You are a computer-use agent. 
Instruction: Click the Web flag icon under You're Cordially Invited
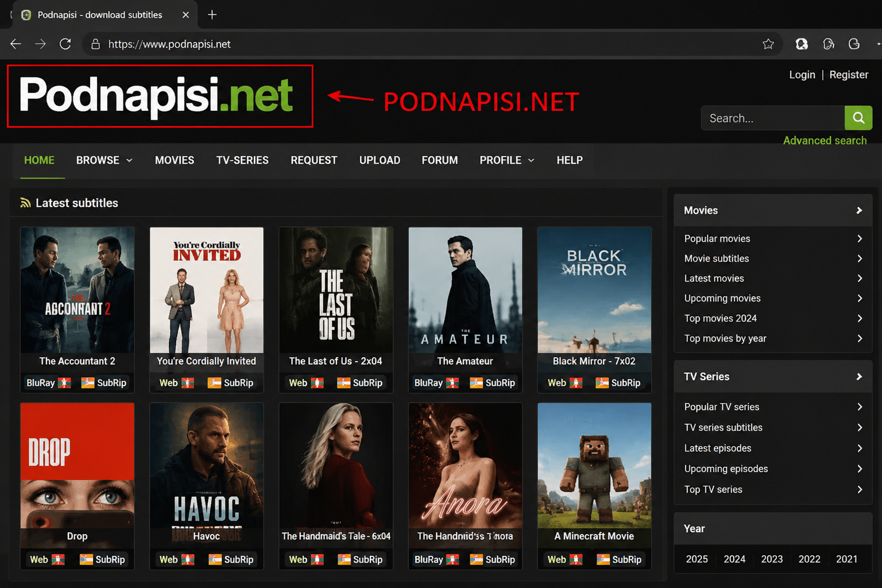point(188,383)
